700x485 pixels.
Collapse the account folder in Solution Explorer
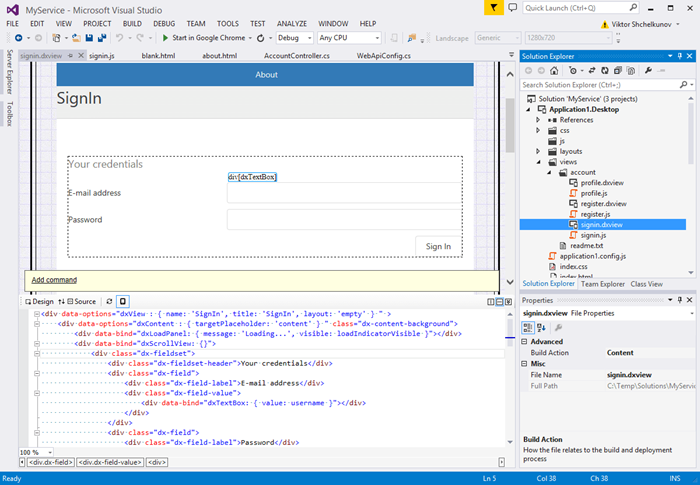[549, 172]
